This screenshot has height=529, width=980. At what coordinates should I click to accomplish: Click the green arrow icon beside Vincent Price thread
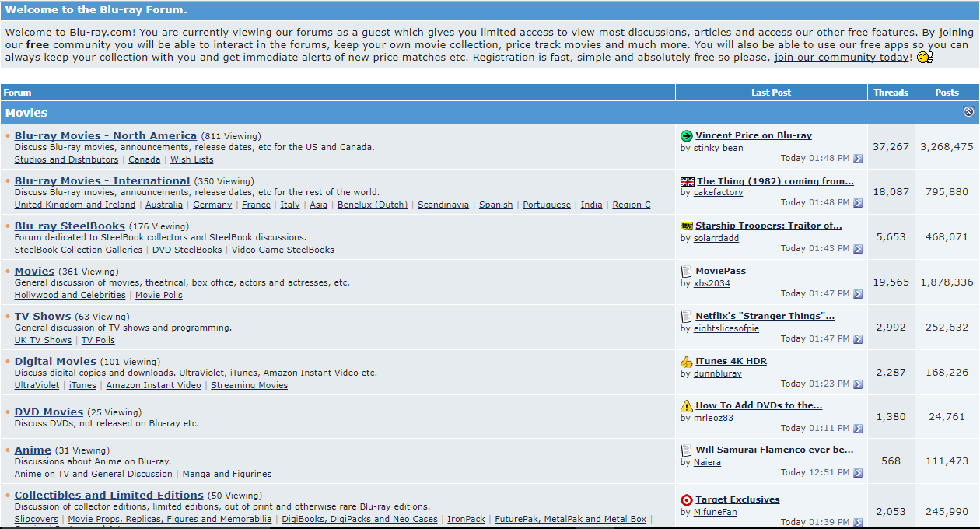pos(686,136)
